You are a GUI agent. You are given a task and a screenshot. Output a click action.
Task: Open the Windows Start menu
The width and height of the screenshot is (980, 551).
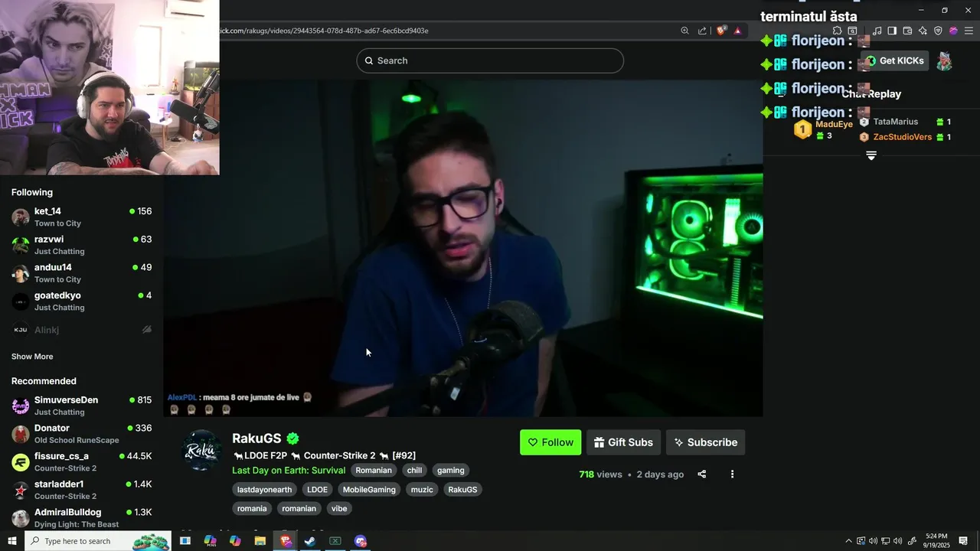pos(11,541)
